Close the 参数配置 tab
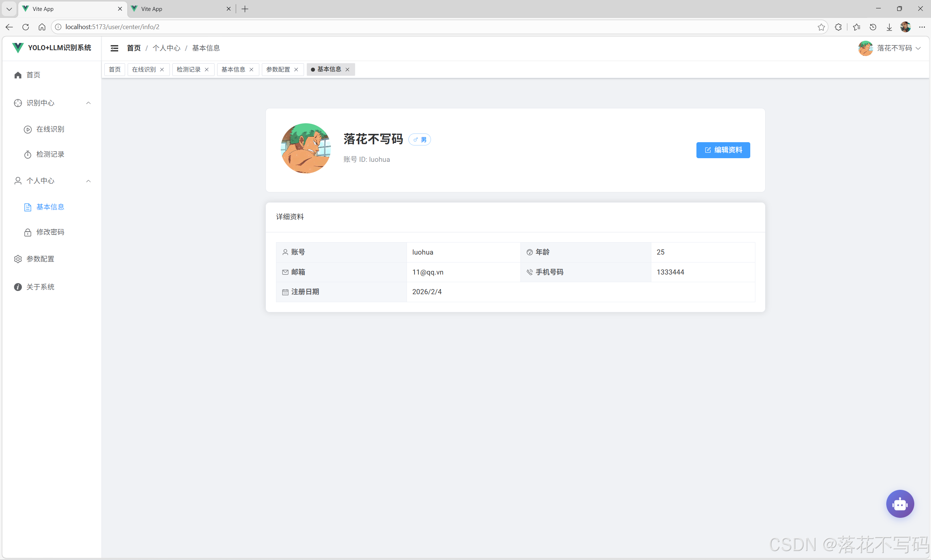 point(297,69)
